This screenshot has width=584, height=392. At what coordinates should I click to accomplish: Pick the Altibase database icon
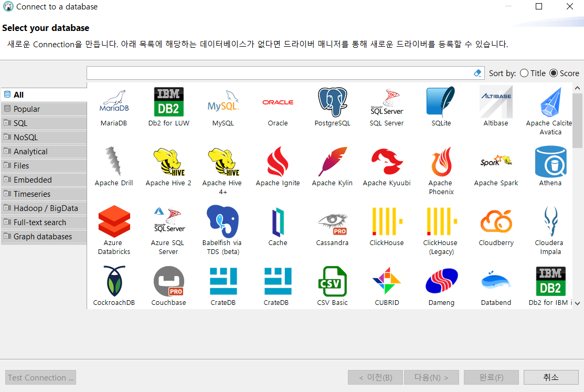tap(496, 102)
